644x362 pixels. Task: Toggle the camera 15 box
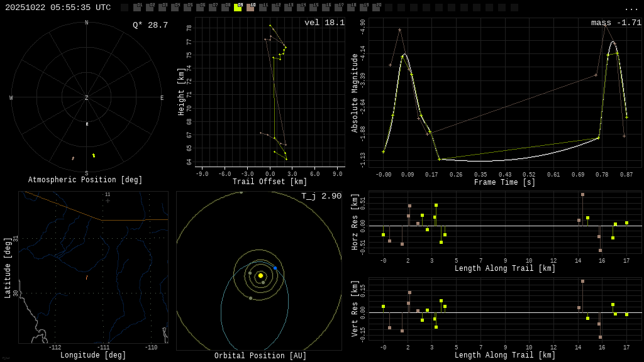(x=313, y=8)
